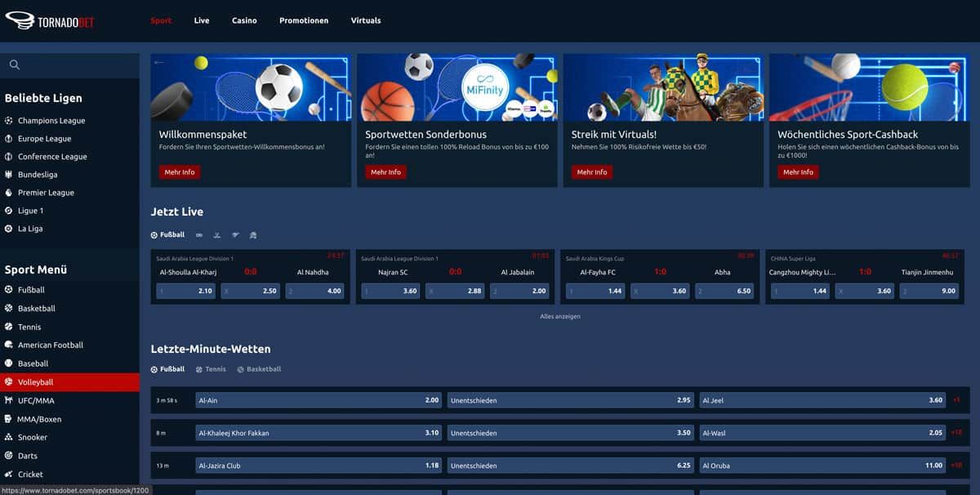This screenshot has height=495, width=980.
Task: Click the Cricket icon in sidebar
Action: tap(9, 475)
